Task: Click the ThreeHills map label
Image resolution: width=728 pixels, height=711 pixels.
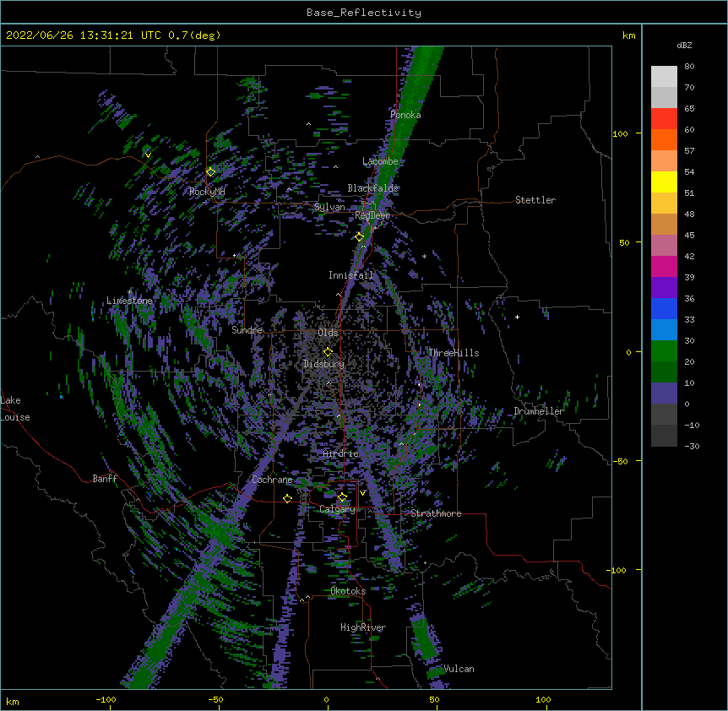Action: tap(454, 353)
